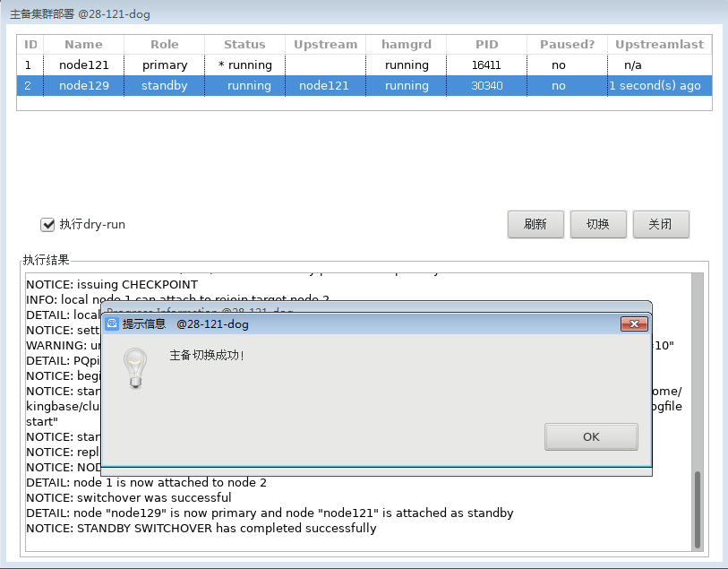Click the n/a upstreamlast cell
The width and height of the screenshot is (728, 569).
[659, 65]
